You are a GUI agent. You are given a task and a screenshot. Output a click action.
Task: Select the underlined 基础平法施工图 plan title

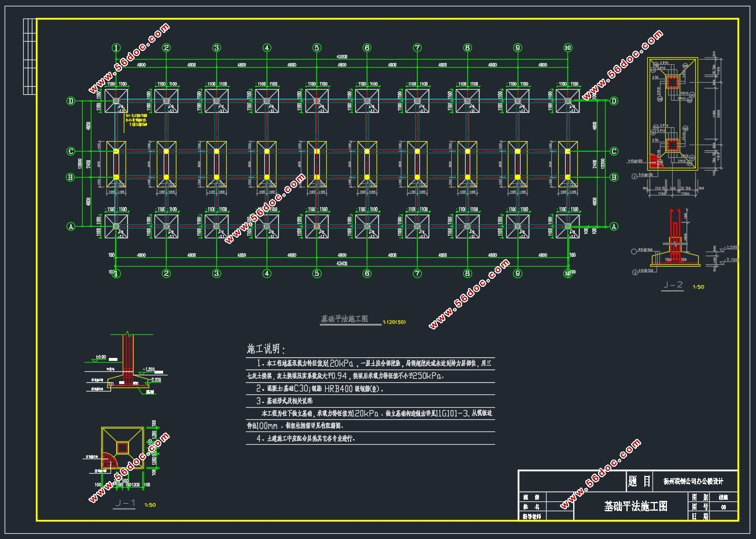point(344,319)
